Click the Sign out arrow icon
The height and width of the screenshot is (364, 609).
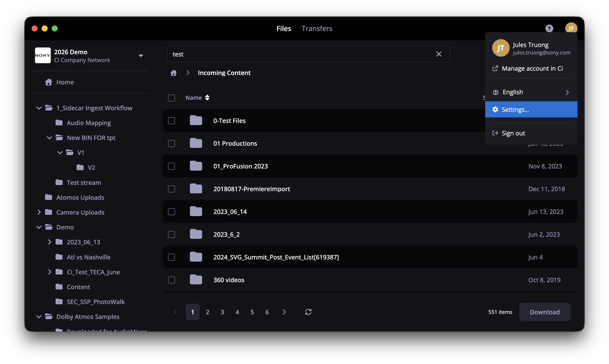(495, 133)
